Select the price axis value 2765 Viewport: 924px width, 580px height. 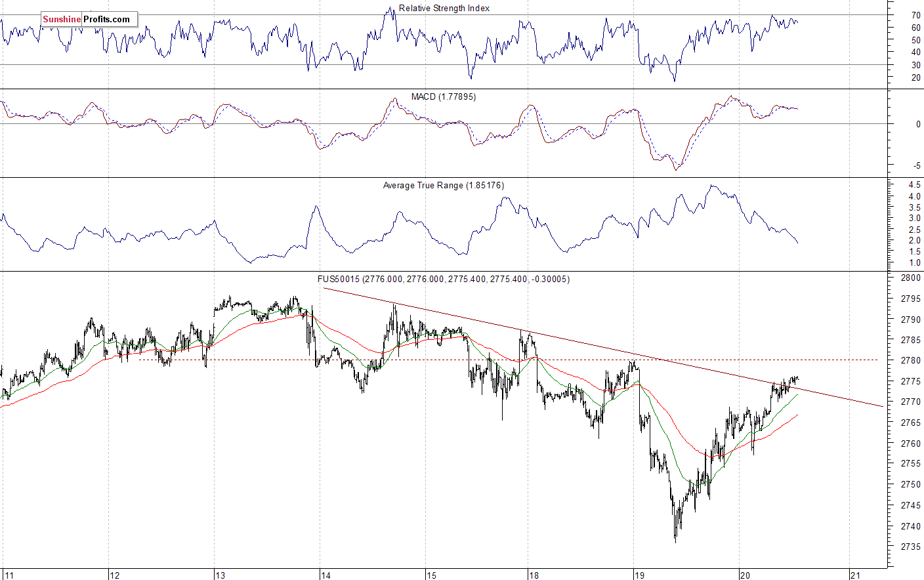click(911, 423)
